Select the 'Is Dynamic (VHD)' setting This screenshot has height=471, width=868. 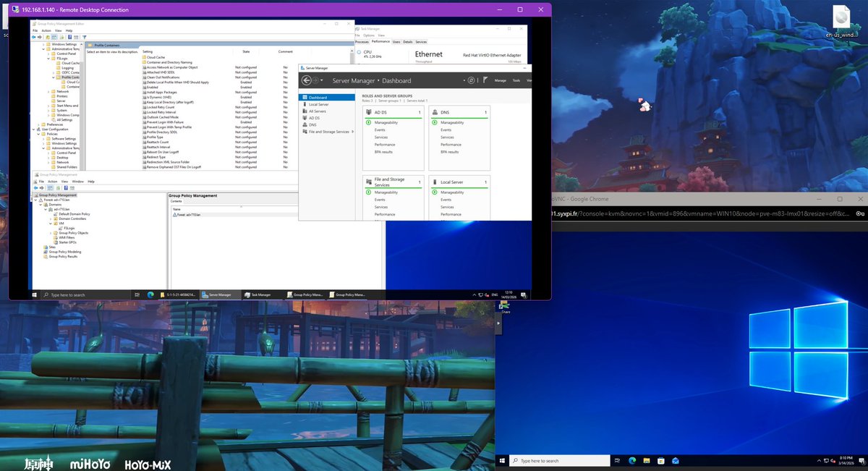(158, 97)
